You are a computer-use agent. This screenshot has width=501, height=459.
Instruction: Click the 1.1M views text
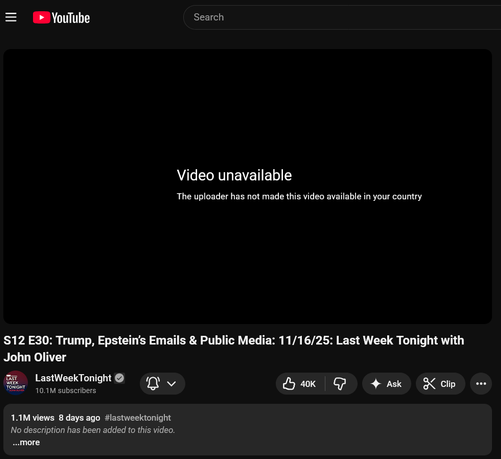tap(32, 418)
